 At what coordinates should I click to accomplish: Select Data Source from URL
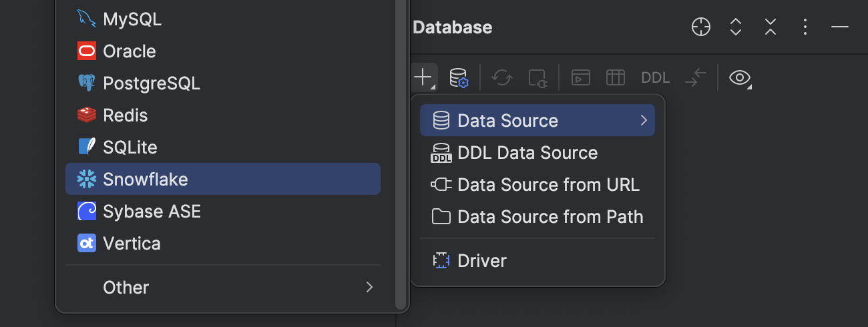click(548, 185)
